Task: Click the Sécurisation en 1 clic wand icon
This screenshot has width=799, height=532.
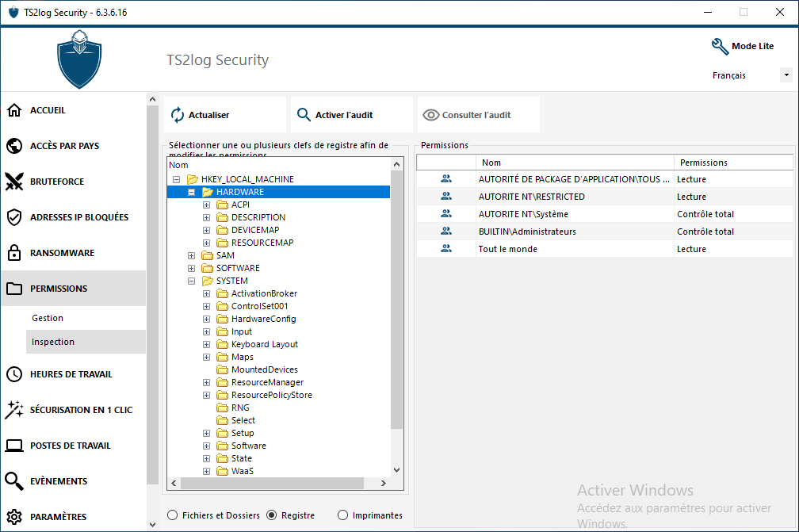Action: 14,410
